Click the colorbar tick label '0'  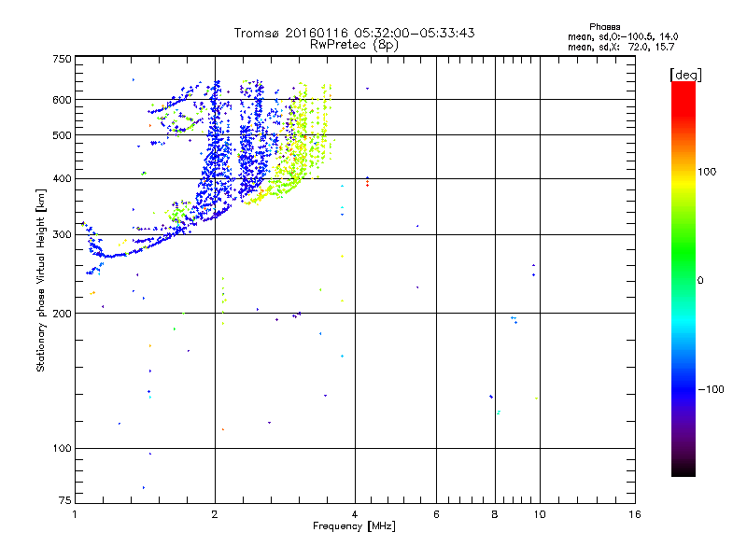[x=700, y=281]
